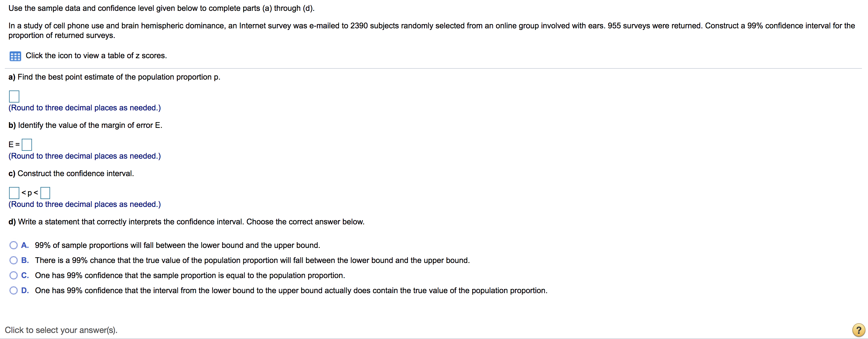Click option C confidence statement text
868x339 pixels.
[190, 275]
